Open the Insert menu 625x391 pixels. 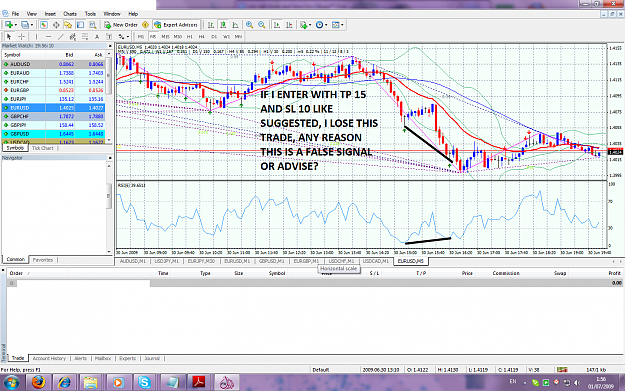[50, 14]
